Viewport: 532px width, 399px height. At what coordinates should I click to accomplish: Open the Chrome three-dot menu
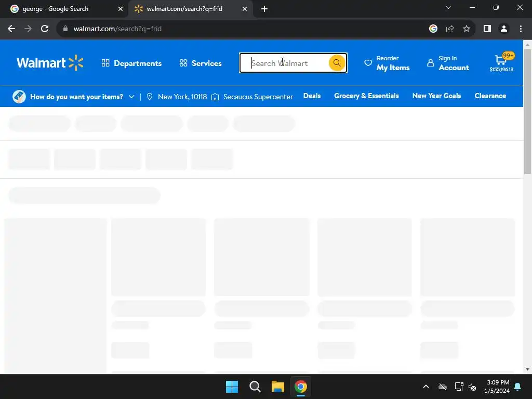coord(521,29)
